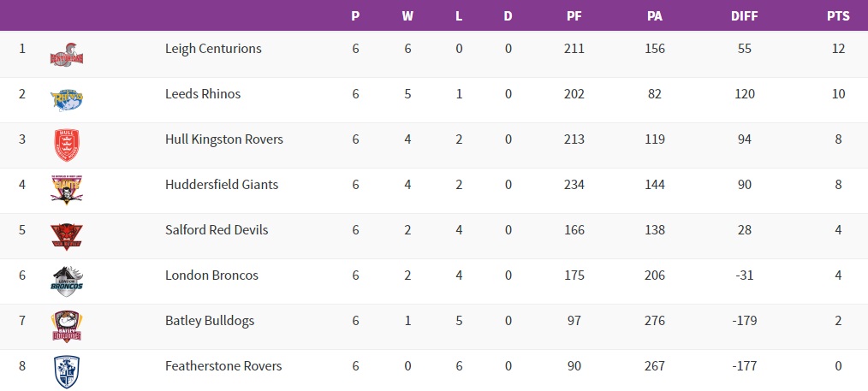868x391 pixels.
Task: Click the PTS column header
Action: (838, 16)
